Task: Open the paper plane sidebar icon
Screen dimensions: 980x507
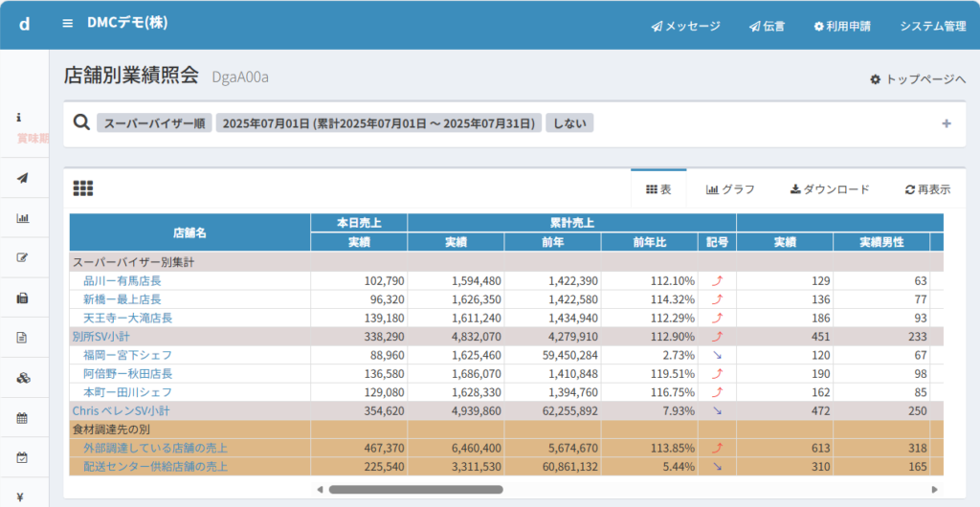Action: point(23,177)
